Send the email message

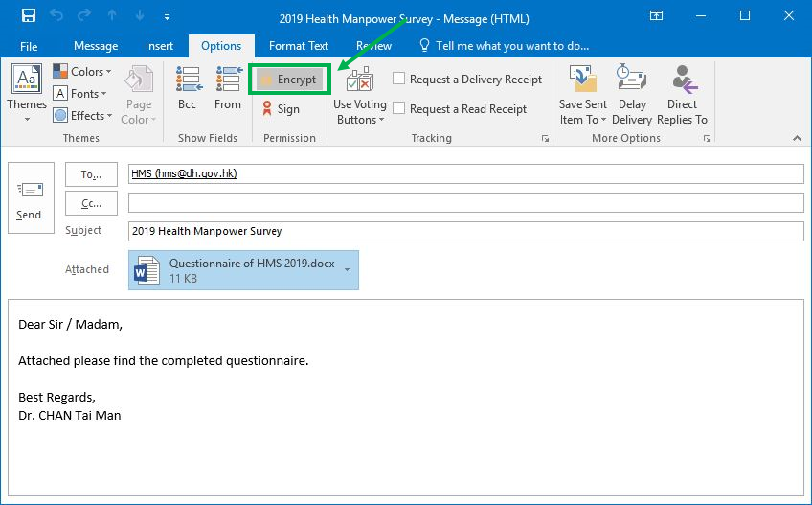(29, 197)
